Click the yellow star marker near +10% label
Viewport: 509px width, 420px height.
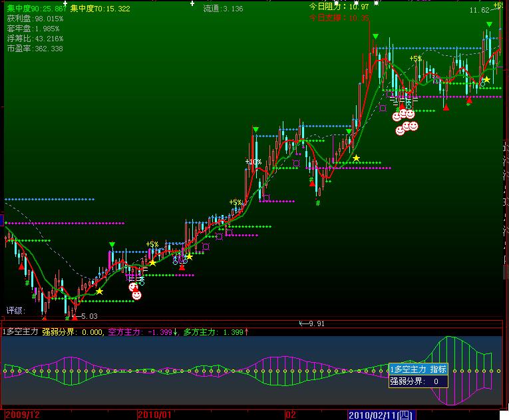pos(356,158)
